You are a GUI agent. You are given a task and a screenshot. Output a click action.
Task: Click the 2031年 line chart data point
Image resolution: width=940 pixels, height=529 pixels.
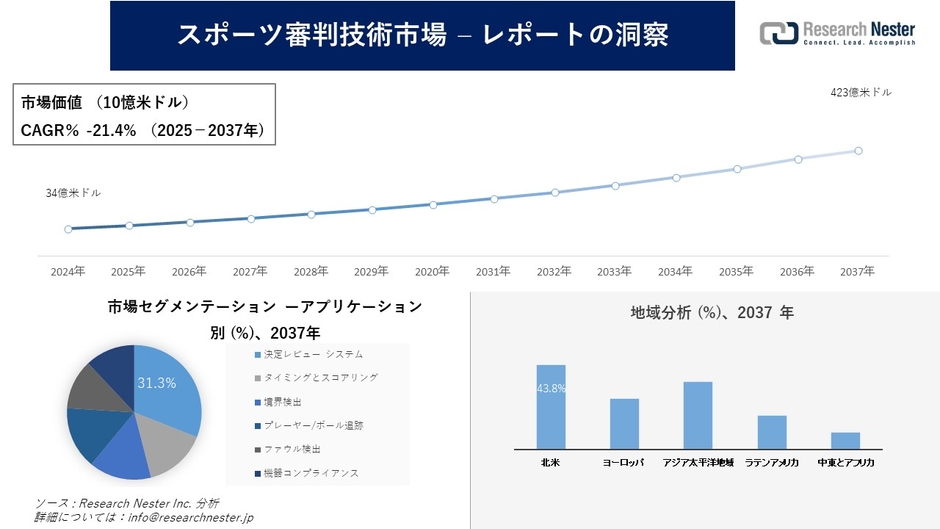click(494, 199)
